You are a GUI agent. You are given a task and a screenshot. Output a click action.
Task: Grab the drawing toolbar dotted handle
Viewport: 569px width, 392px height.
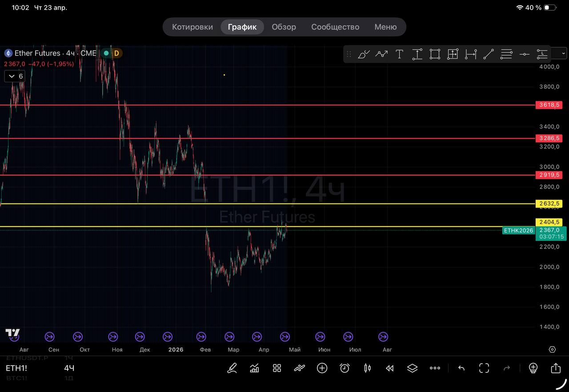click(x=349, y=54)
